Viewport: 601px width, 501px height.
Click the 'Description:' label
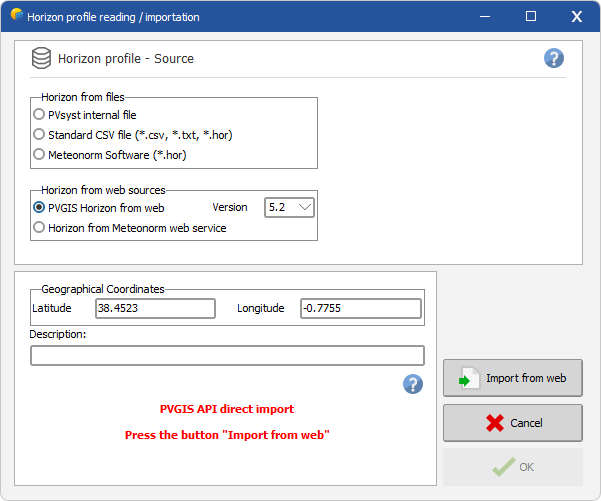[57, 334]
